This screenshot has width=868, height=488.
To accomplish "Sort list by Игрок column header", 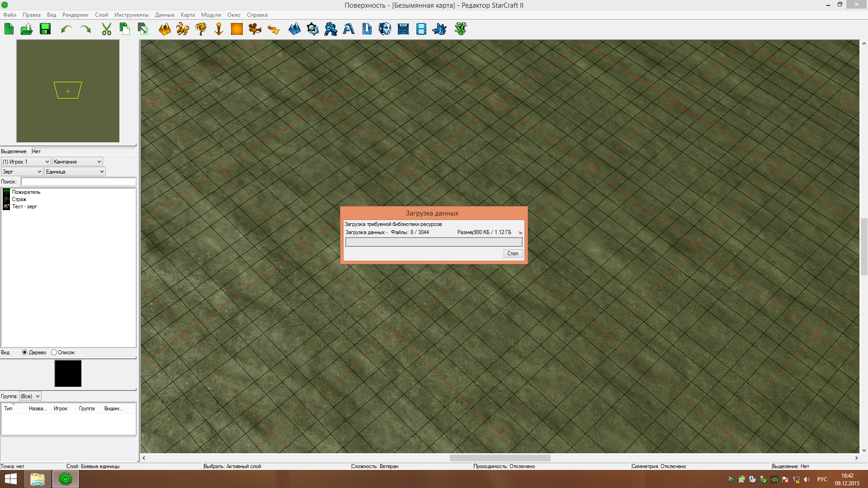I will 63,408.
